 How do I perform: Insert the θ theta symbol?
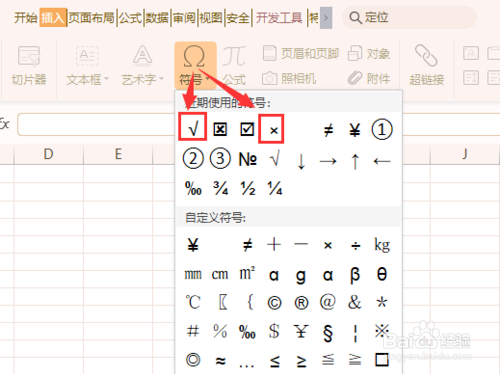coord(382,274)
